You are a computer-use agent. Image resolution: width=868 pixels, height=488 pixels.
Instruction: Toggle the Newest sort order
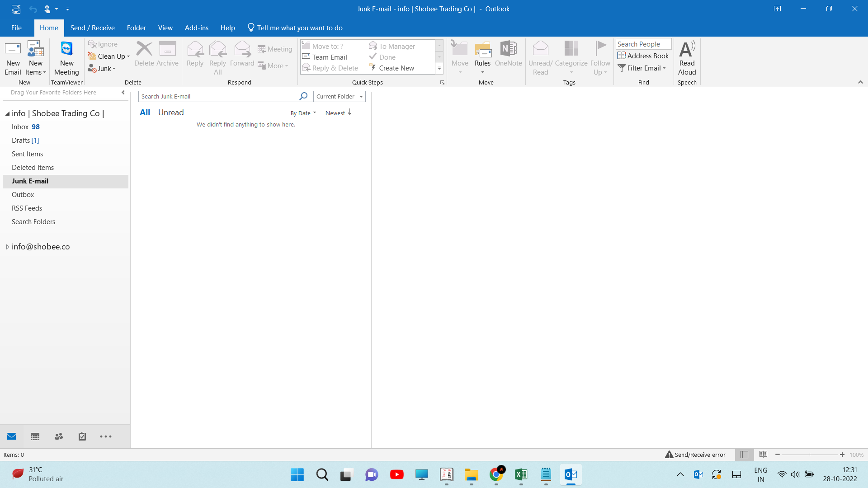[339, 113]
